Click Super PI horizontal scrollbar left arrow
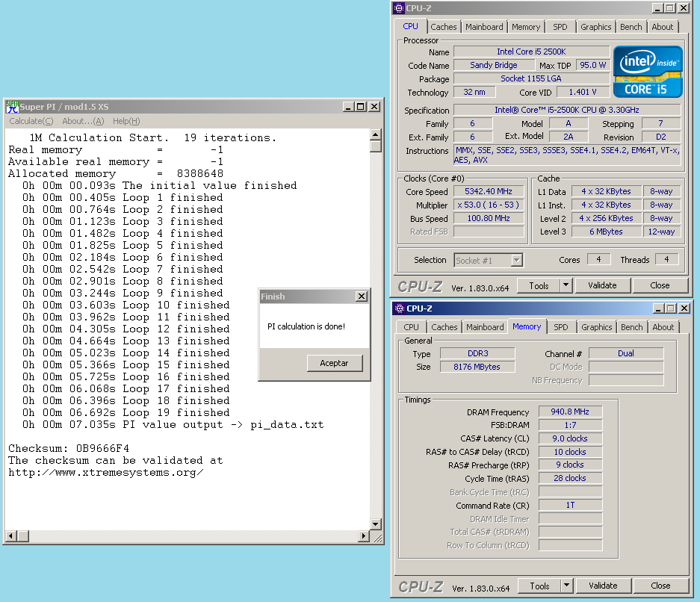Image resolution: width=700 pixels, height=602 pixels. 12,536
